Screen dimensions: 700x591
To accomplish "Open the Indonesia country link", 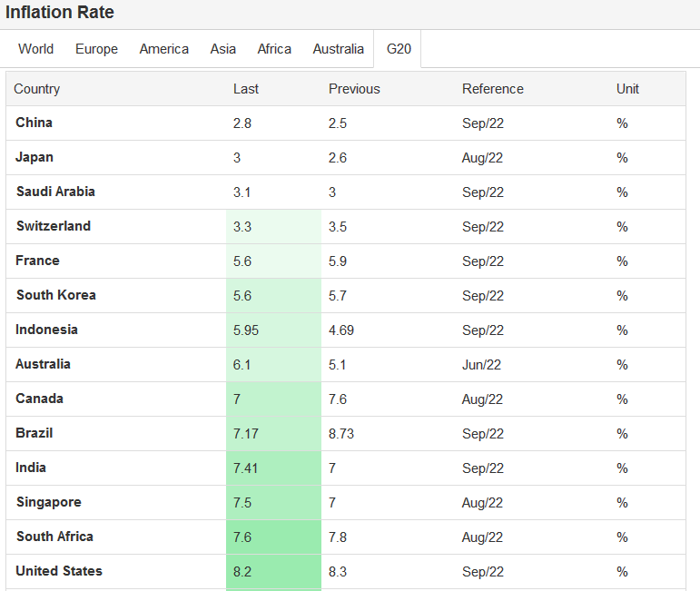I will 46,330.
